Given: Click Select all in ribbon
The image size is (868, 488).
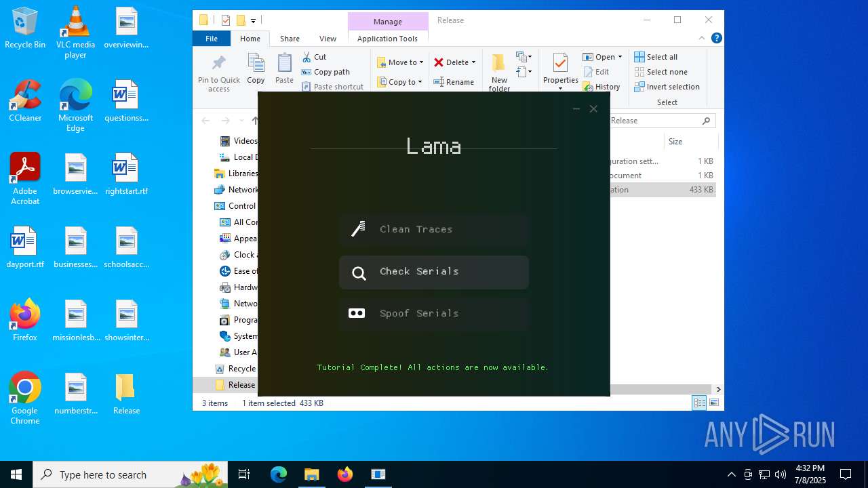Looking at the screenshot, I should [656, 57].
